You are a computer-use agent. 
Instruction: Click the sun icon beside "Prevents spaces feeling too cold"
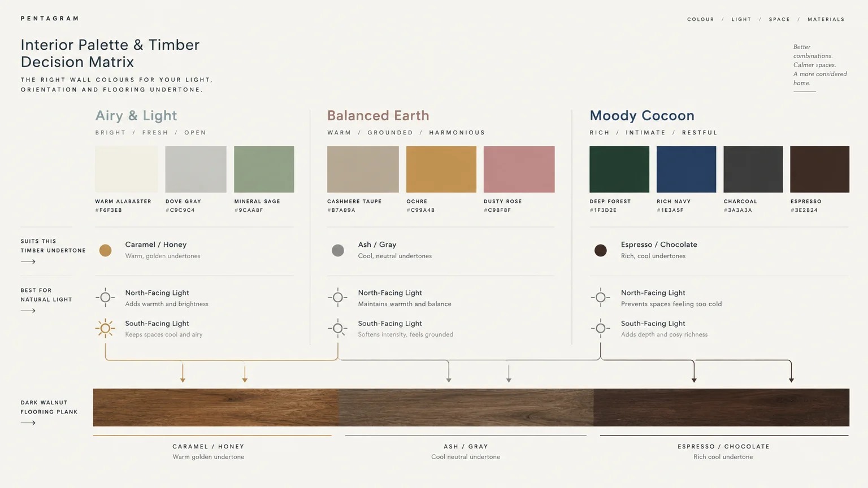(601, 298)
